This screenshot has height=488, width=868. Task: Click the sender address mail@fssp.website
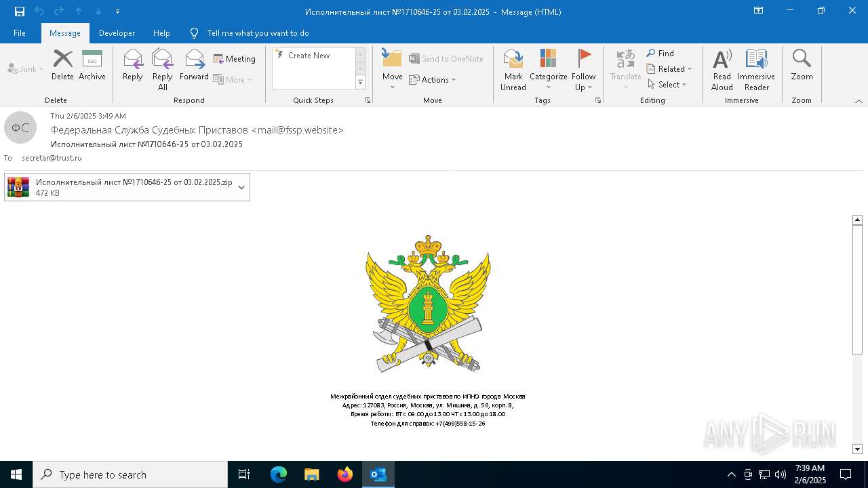click(x=298, y=130)
